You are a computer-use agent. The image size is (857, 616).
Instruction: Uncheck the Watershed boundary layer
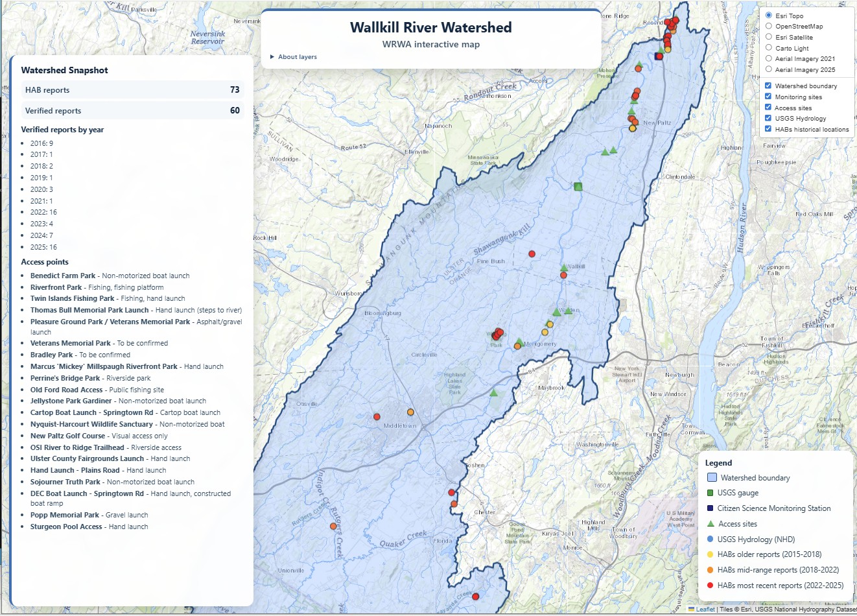point(768,86)
